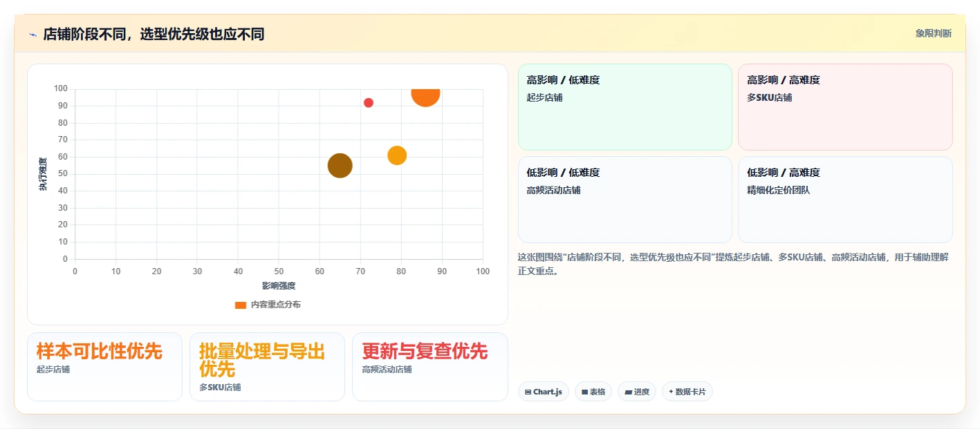Click 高频活动店铺 in the 低影响 / 低难度 card
The height and width of the screenshot is (429, 980).
[x=553, y=190]
